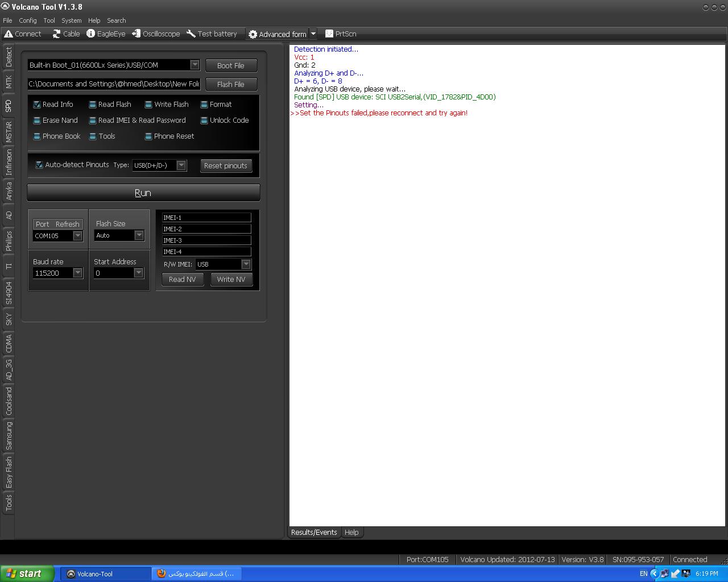Image resolution: width=728 pixels, height=582 pixels.
Task: Click the Test battery wrench icon
Action: pos(191,34)
